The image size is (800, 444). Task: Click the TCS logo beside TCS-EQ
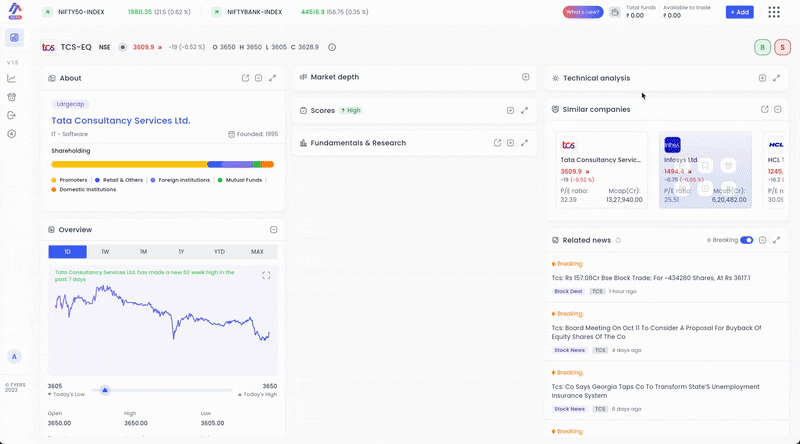[48, 47]
